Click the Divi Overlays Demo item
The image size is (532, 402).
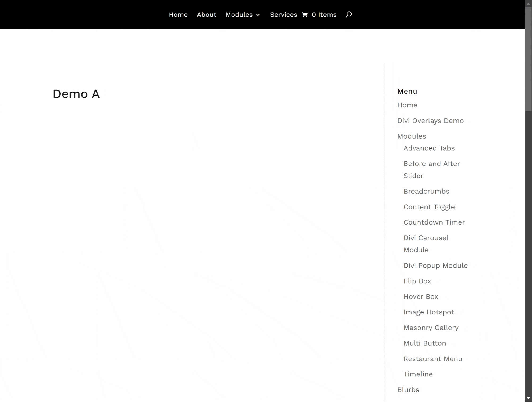(431, 120)
